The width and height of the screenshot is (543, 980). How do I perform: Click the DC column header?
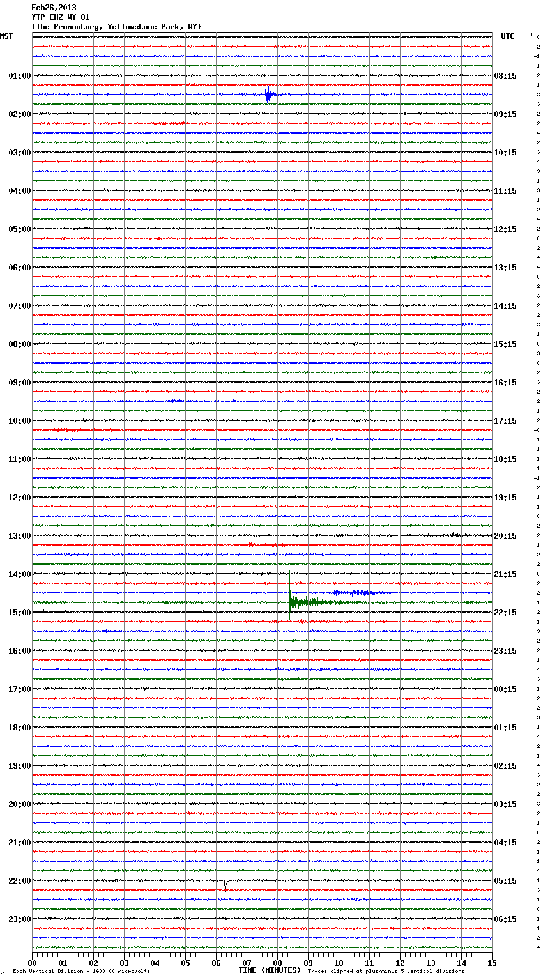pyautogui.click(x=530, y=34)
